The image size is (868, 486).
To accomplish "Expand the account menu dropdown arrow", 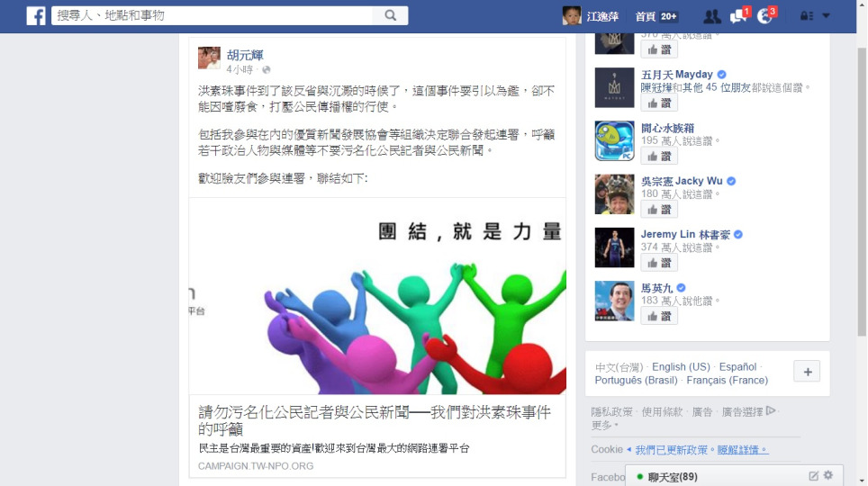I will (x=826, y=16).
